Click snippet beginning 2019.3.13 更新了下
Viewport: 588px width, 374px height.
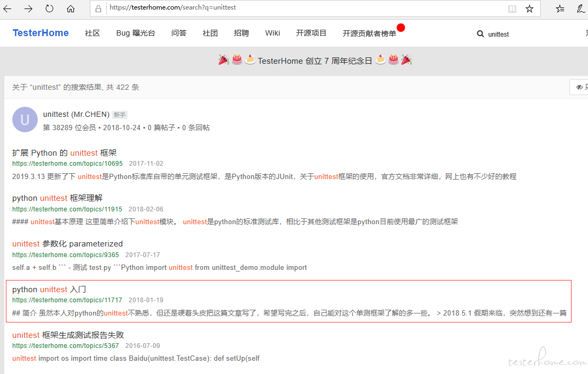coord(264,176)
